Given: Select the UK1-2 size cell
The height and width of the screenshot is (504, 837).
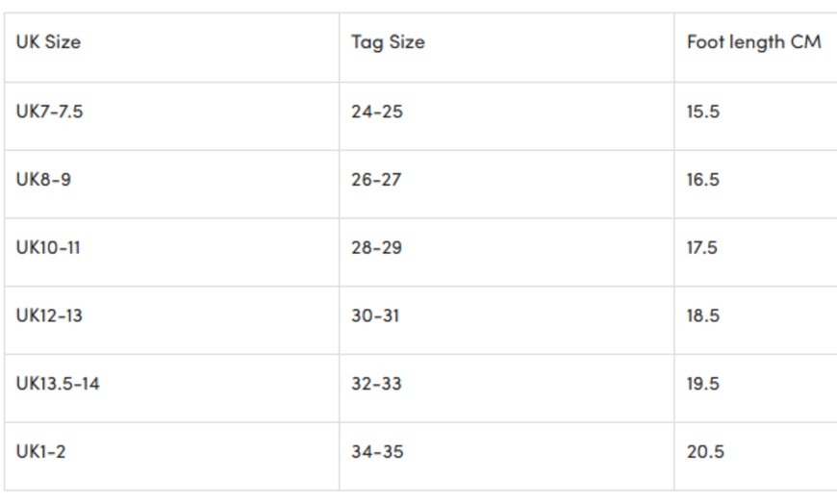Looking at the screenshot, I should 40,452.
